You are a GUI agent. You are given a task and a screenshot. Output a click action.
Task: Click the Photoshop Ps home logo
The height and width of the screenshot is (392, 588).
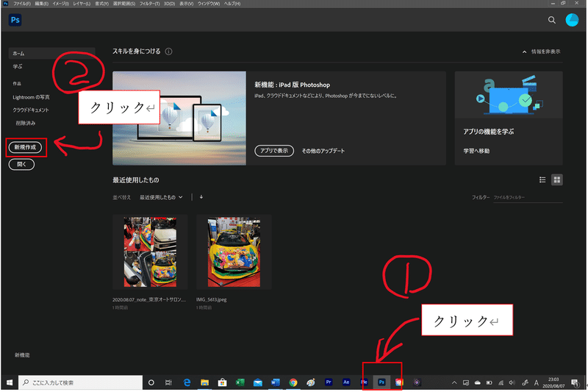[x=15, y=20]
